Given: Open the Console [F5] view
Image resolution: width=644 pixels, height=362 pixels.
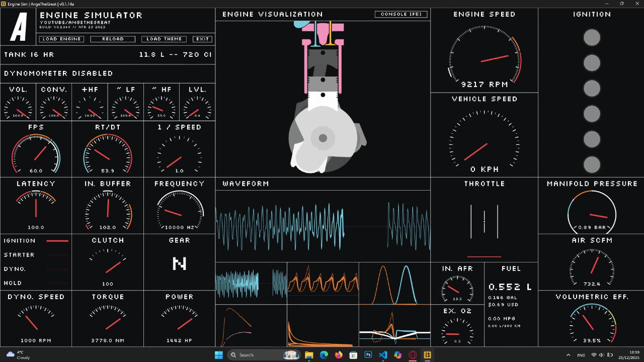Looking at the screenshot, I should 401,14.
